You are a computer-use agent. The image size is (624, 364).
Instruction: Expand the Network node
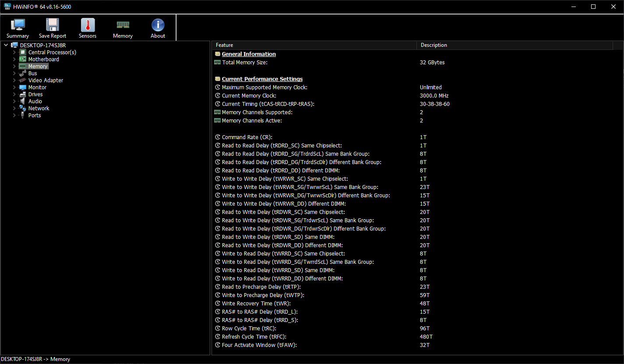[14, 108]
